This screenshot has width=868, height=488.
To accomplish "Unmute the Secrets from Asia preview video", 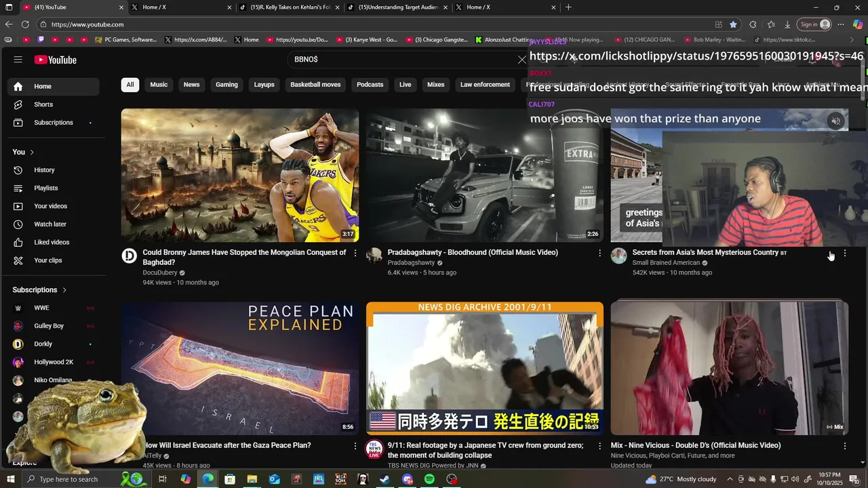I will point(835,121).
